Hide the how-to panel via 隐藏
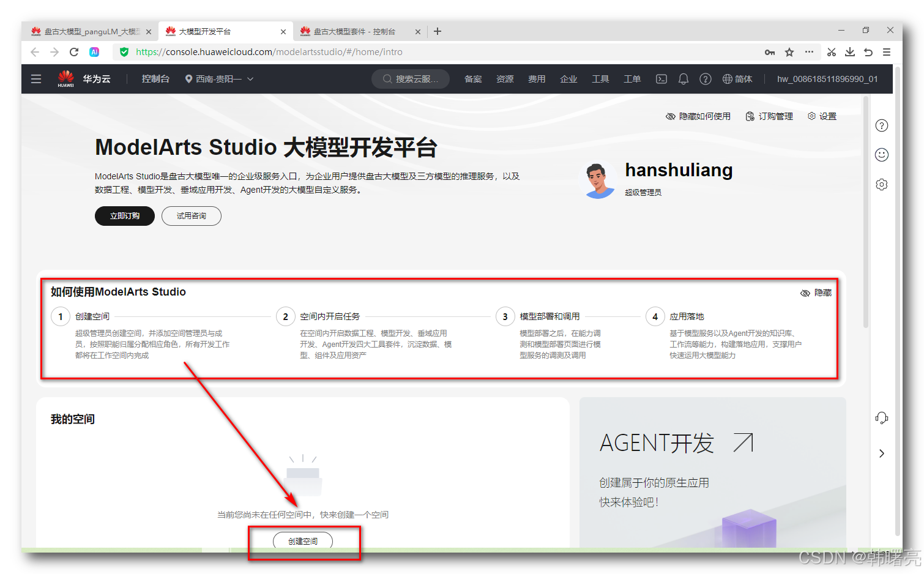Screen dimensions: 924x574 [x=816, y=293]
